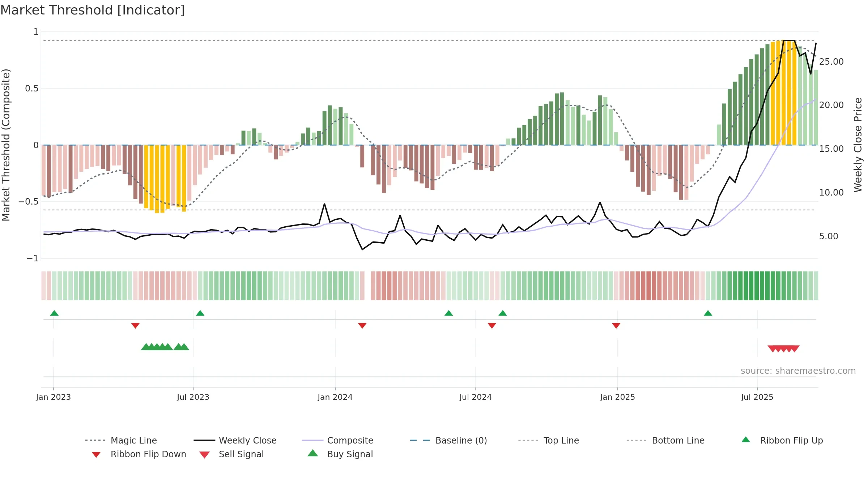This screenshot has height=488, width=868.
Task: Click the Jul 2024 axis label
Action: (476, 397)
